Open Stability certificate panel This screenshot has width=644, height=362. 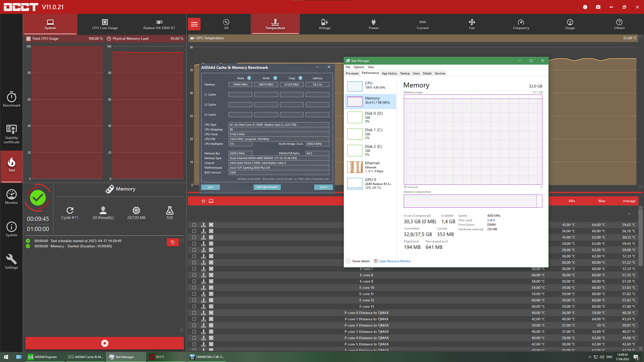[12, 134]
